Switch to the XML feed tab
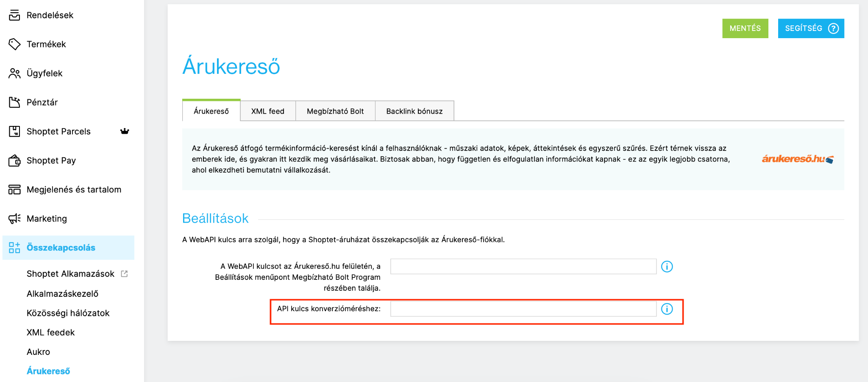868x382 pixels. click(x=268, y=111)
